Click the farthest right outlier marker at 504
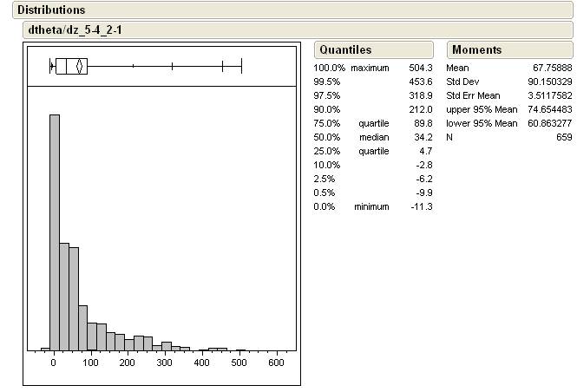Image resolution: width=577 pixels, height=392 pixels. point(241,66)
